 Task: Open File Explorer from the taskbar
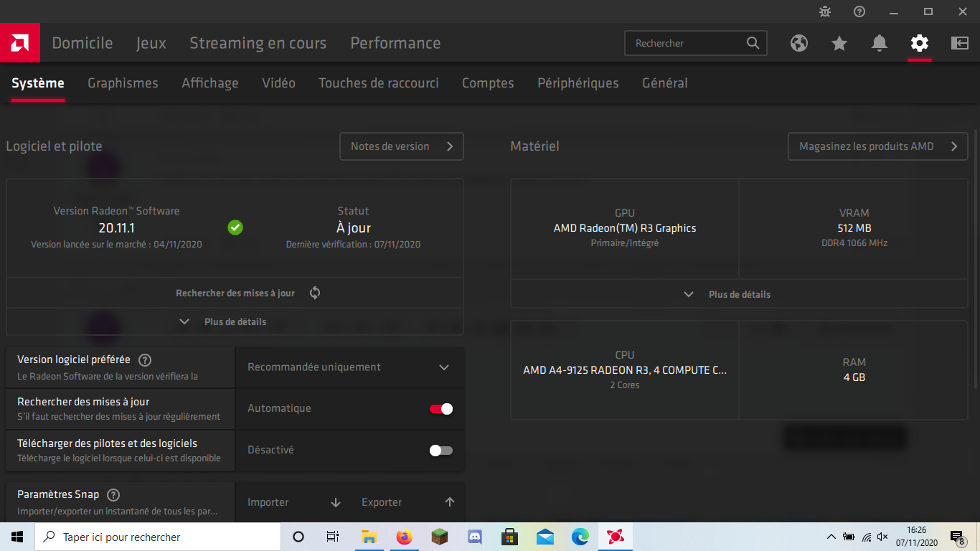point(369,537)
